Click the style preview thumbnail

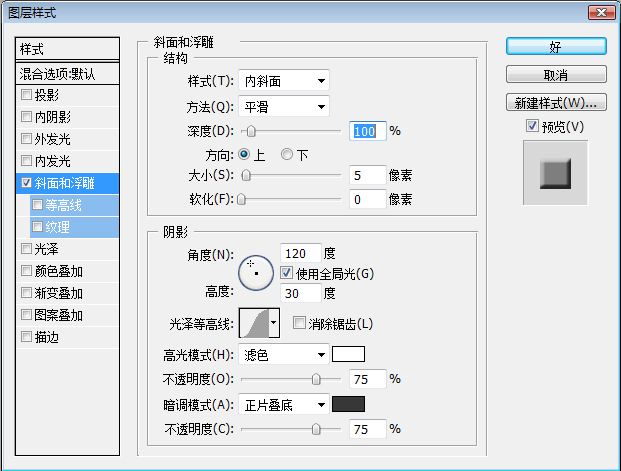(x=555, y=173)
